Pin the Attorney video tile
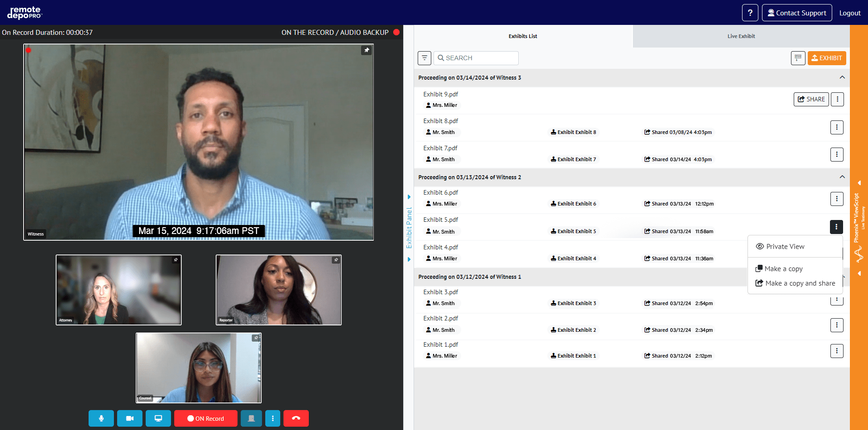The image size is (868, 430). (x=175, y=260)
